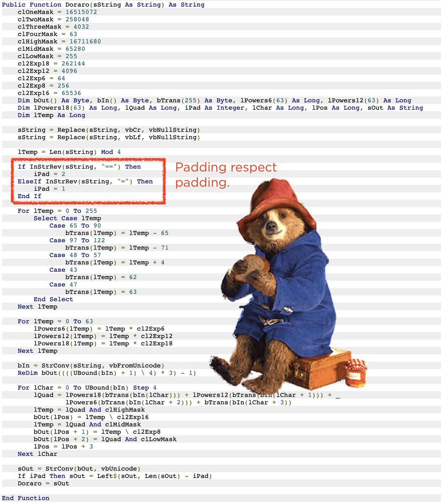Select the line 'clOneMask = 16515072'
441x504 pixels.
pyautogui.click(x=57, y=12)
